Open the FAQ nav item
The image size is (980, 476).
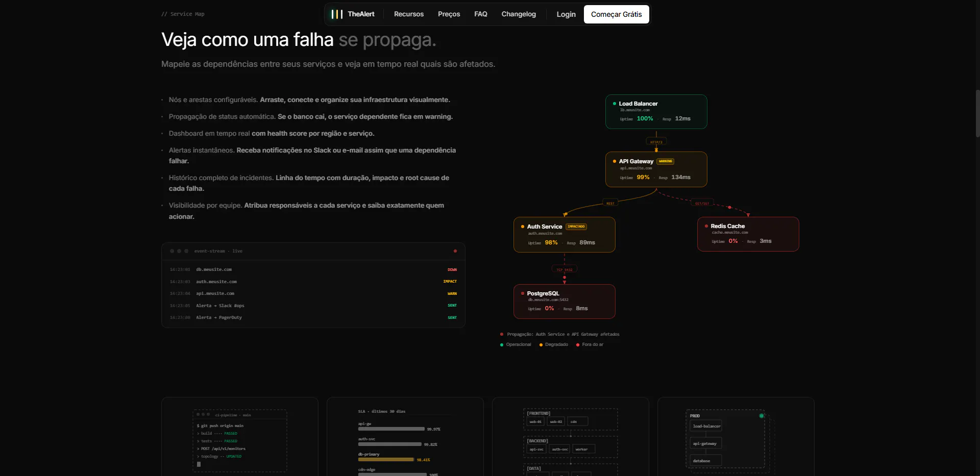481,14
